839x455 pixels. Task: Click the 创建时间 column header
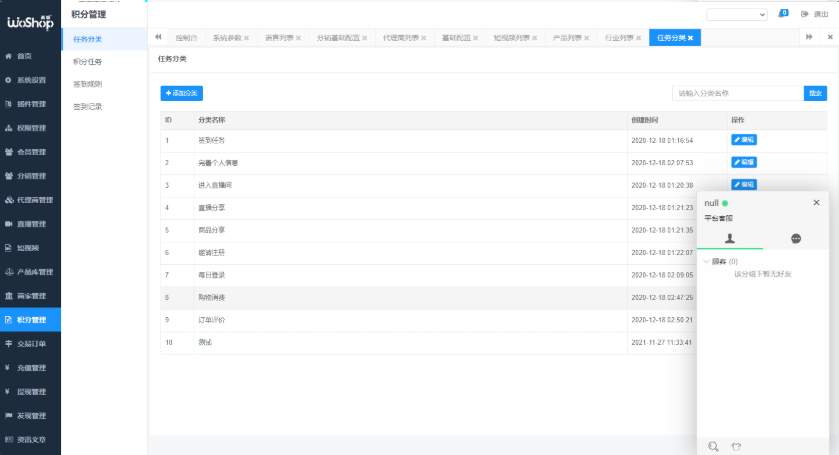pyautogui.click(x=644, y=120)
